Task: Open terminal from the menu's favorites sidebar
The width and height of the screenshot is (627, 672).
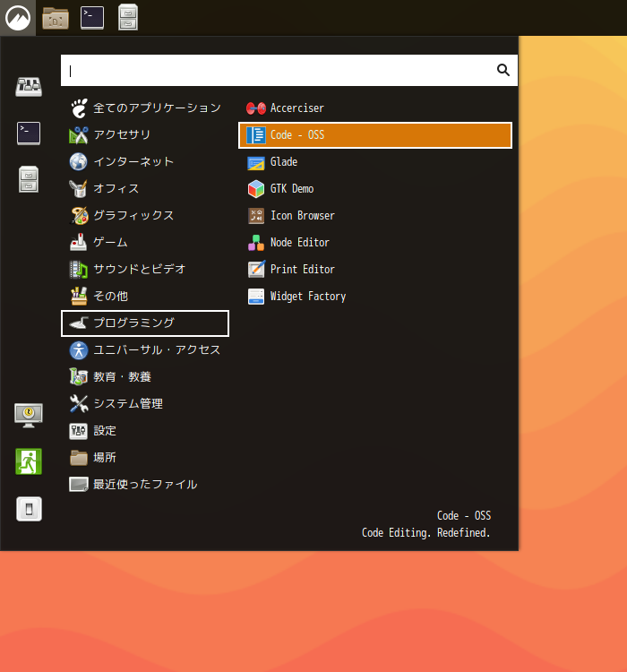Action: (x=29, y=134)
